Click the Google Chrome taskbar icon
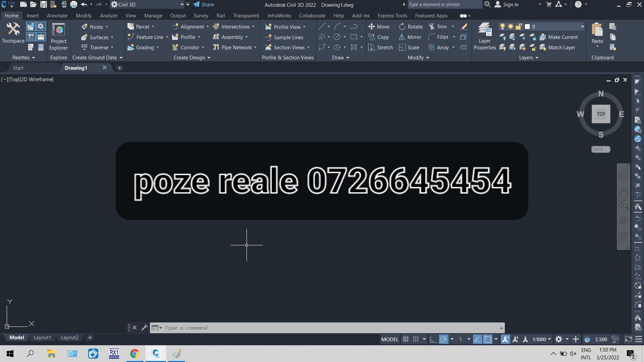 [x=135, y=353]
